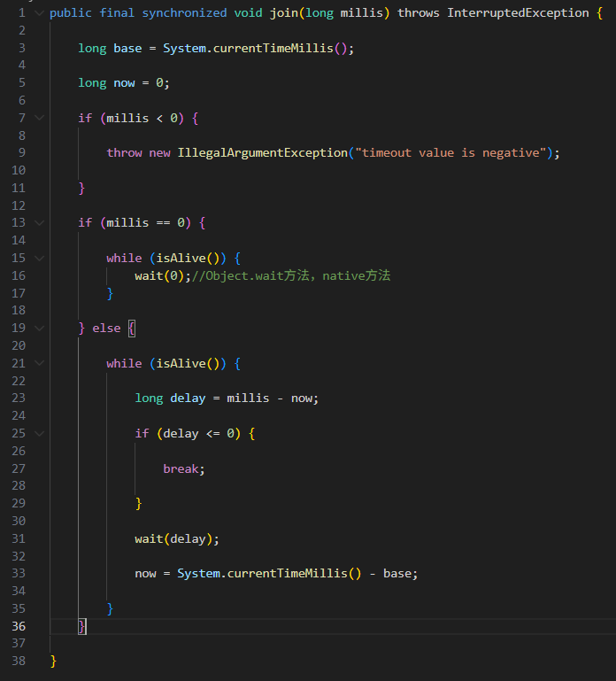Click the closing brace on line 36
Image resolution: width=616 pixels, height=681 pixels.
click(82, 626)
